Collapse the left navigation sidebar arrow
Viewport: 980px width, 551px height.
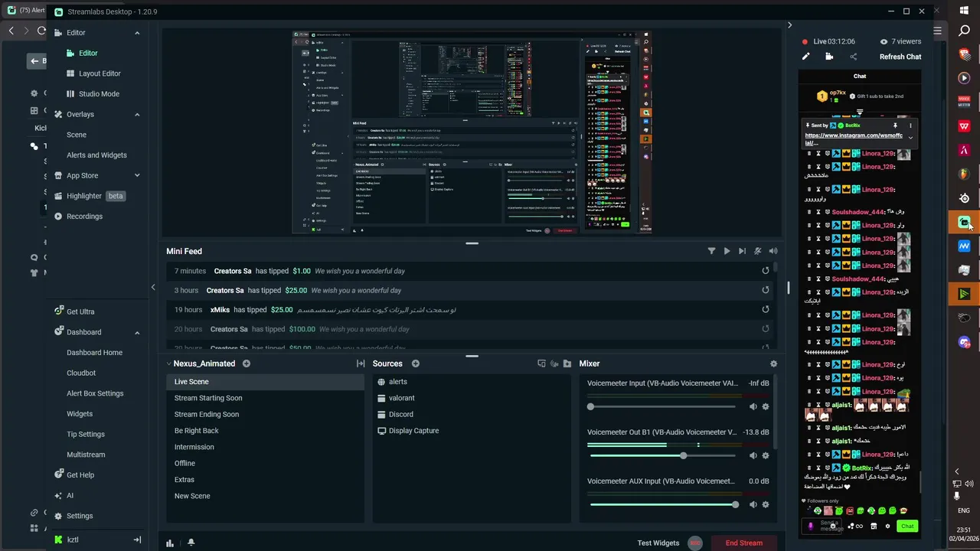point(153,287)
